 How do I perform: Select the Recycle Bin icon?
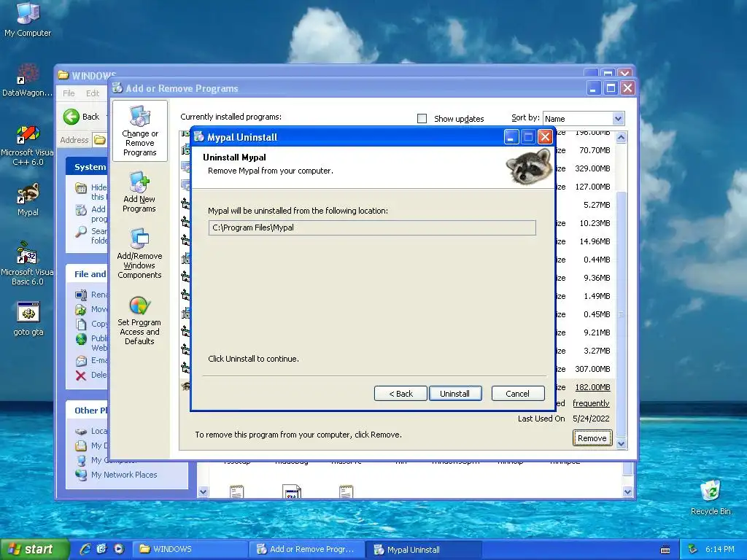tap(711, 497)
